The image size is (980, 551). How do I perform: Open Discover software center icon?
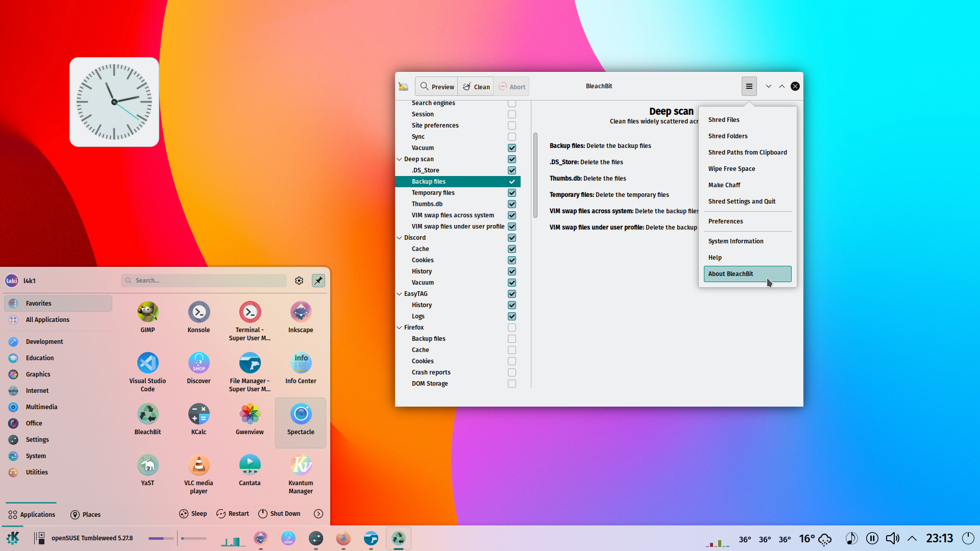pos(199,368)
